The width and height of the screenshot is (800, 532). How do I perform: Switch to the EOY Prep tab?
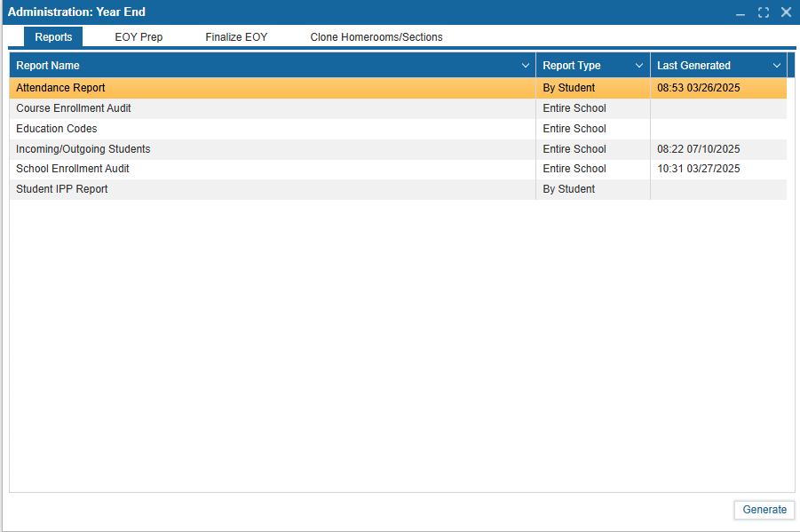click(x=139, y=37)
